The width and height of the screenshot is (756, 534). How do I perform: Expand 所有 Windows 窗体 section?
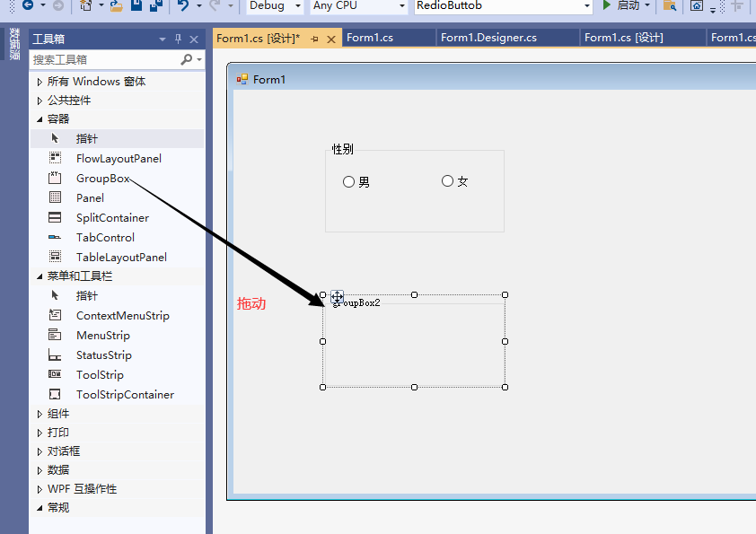click(x=40, y=82)
